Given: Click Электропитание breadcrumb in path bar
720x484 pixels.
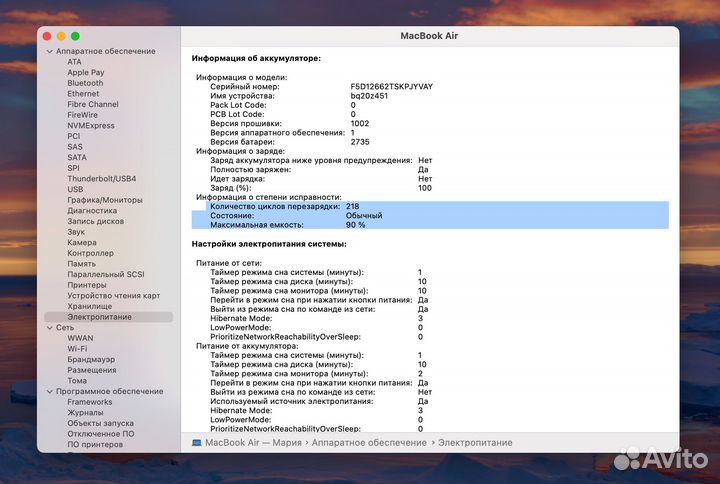Looking at the screenshot, I should coord(475,443).
